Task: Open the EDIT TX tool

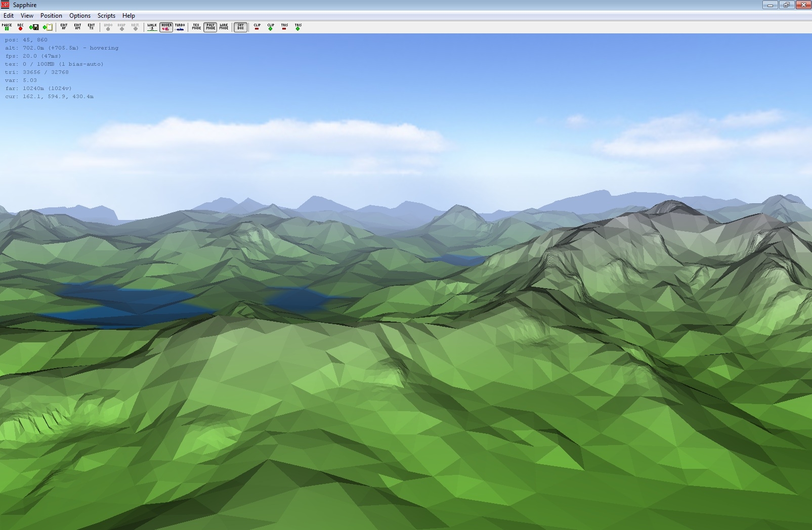Action: pos(91,27)
